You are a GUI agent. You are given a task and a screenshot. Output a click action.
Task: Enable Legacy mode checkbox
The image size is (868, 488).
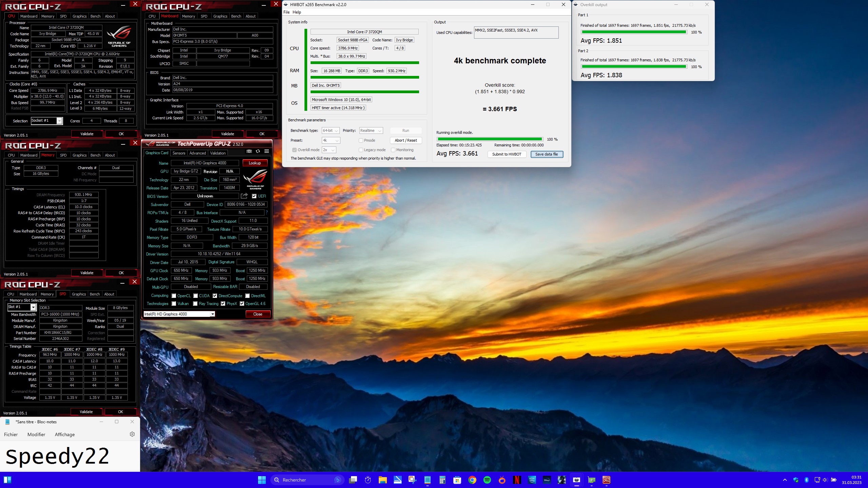point(361,150)
